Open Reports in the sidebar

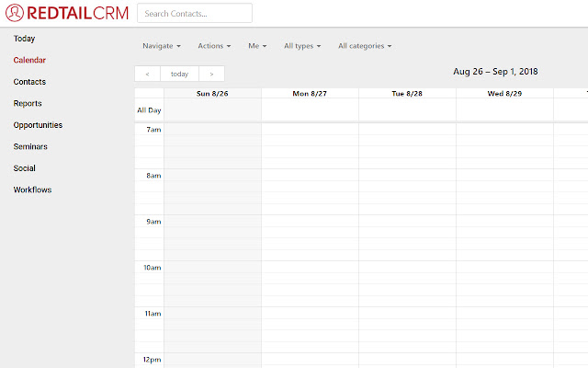(28, 103)
